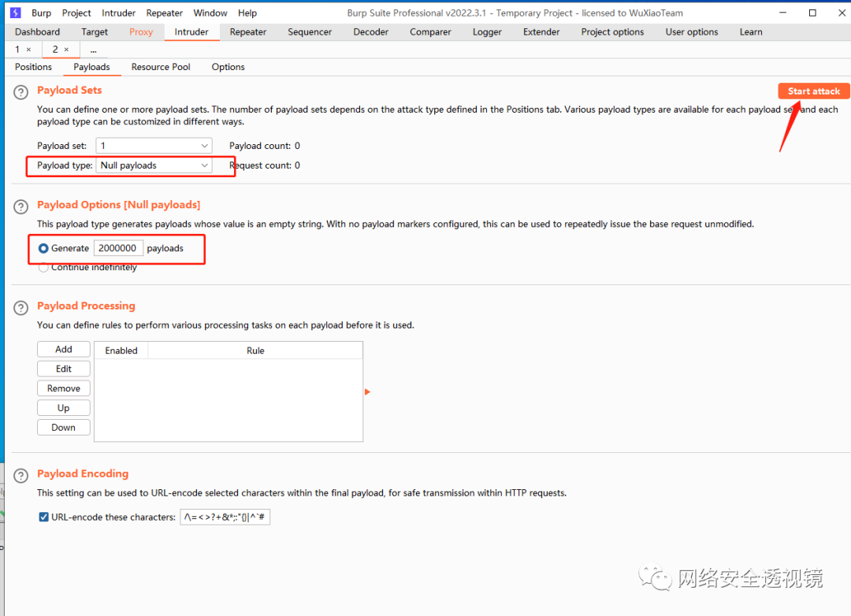Switch to the Payloads sub-tab
This screenshot has width=851, height=616.
(91, 67)
